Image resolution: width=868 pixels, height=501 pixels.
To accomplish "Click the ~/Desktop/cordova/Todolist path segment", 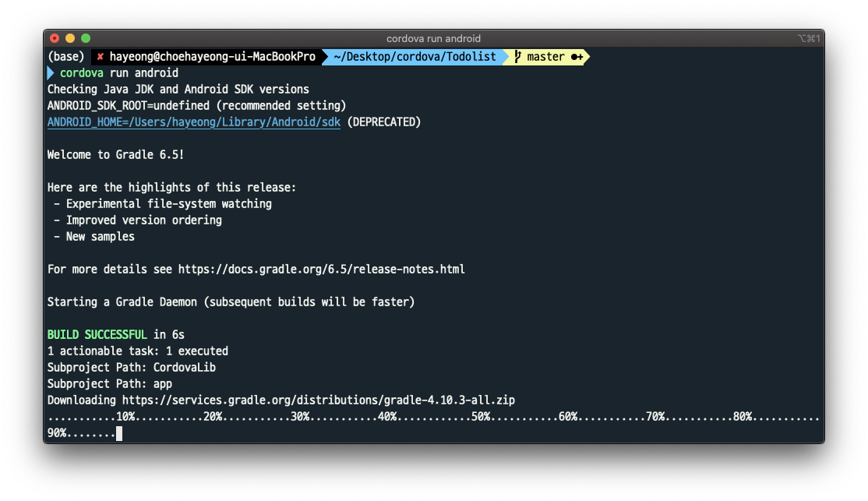I will click(x=415, y=56).
